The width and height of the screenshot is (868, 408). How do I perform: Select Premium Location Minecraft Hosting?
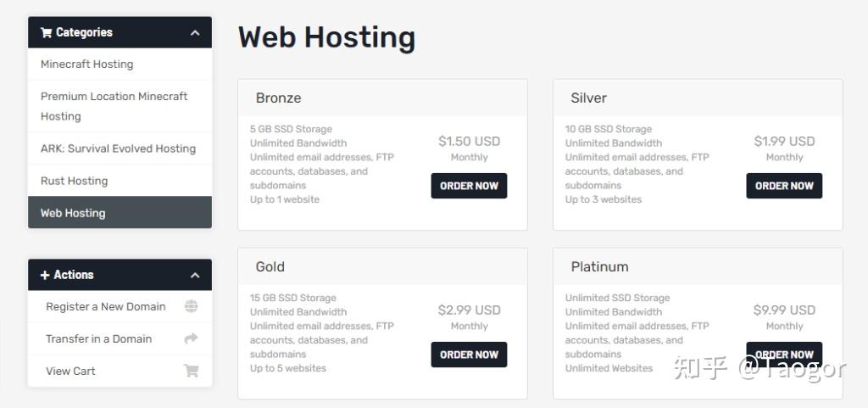coord(114,106)
